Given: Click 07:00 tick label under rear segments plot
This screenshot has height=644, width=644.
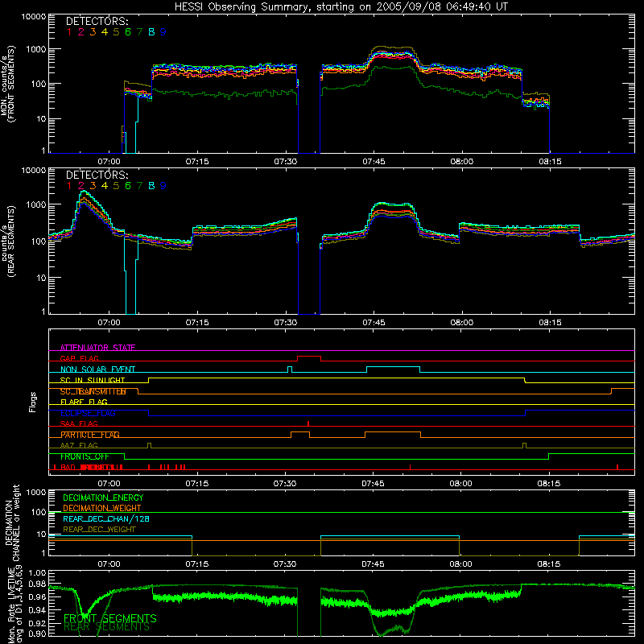Looking at the screenshot, I should 109,323.
